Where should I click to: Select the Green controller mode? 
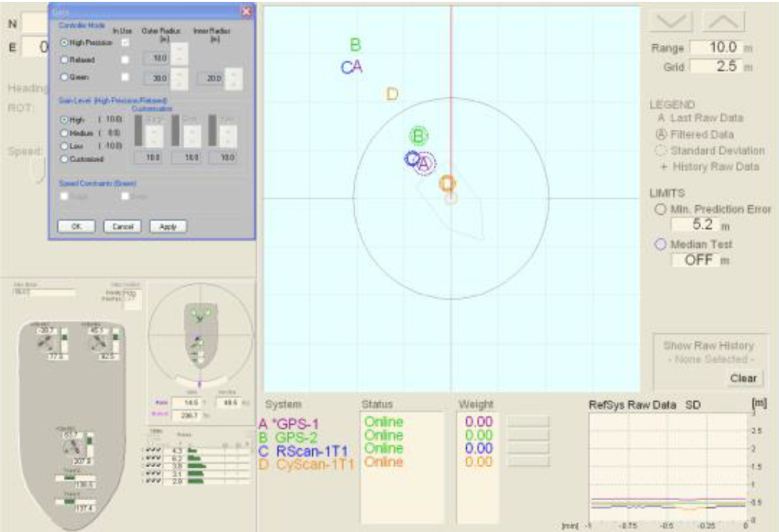click(x=64, y=77)
